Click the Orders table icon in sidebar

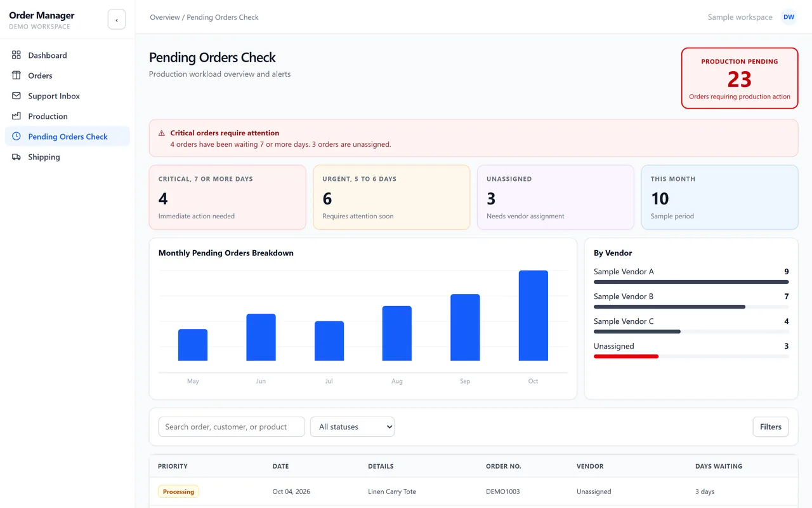pos(16,76)
